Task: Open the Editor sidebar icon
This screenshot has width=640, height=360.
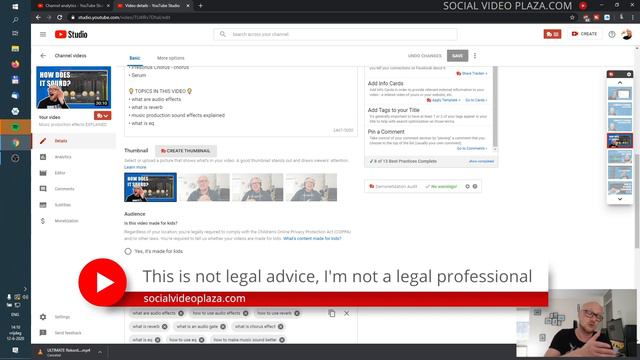Action: point(43,173)
